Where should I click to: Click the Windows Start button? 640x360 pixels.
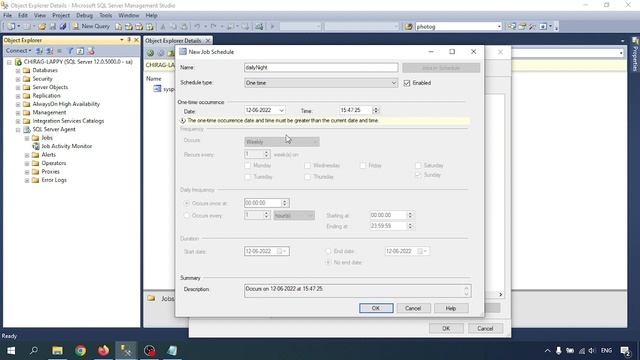[x=11, y=351]
